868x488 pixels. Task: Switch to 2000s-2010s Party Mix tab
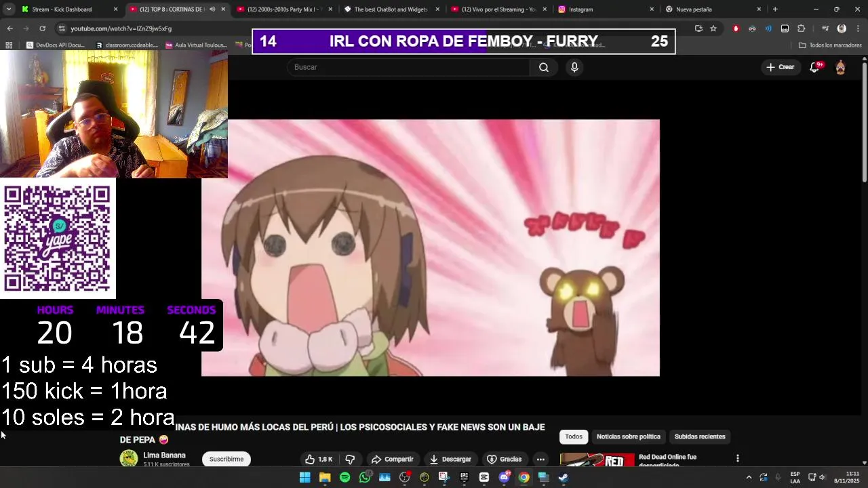285,9
